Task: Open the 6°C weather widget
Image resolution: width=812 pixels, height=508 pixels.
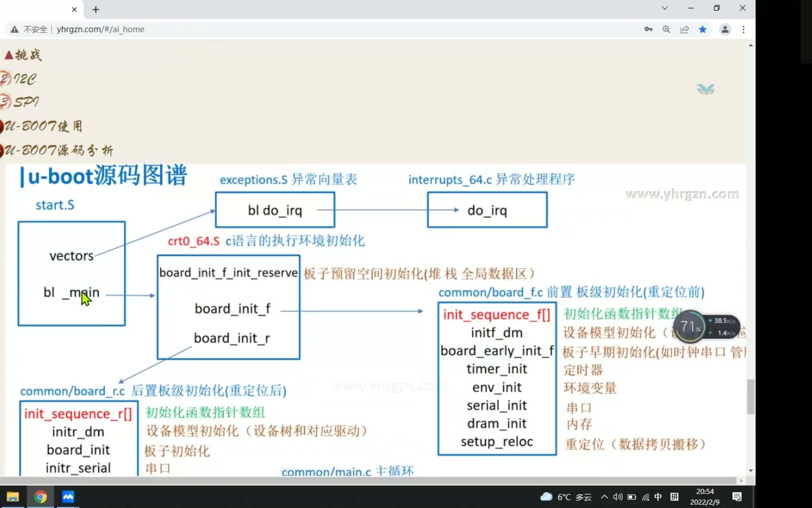Action: (566, 497)
